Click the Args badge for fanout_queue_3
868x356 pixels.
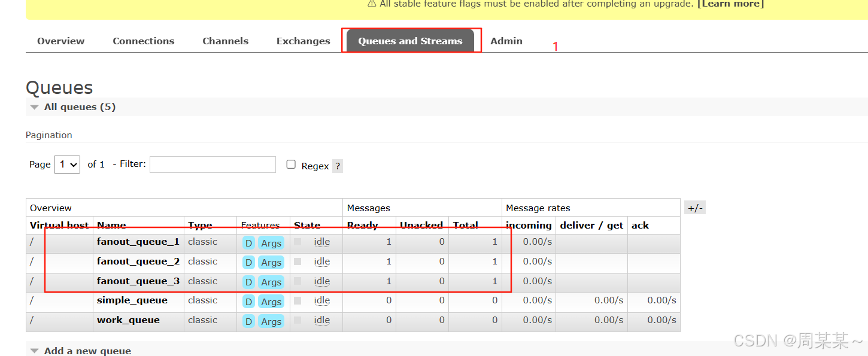coord(271,282)
